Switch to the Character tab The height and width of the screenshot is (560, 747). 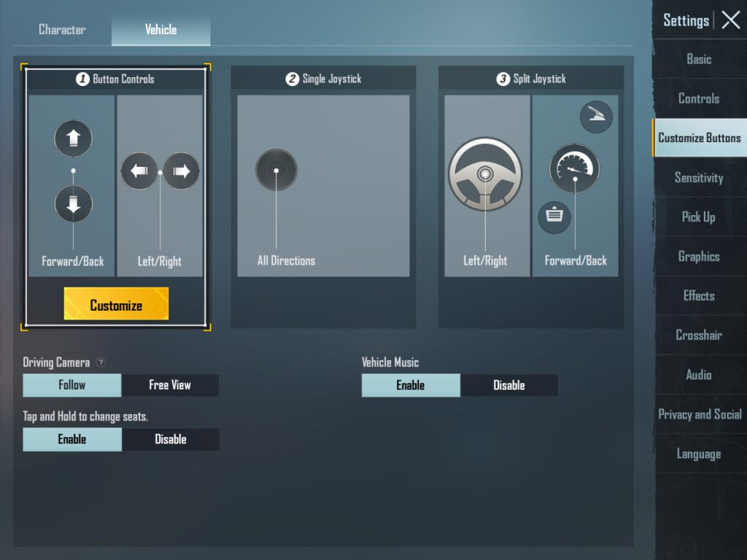[62, 29]
